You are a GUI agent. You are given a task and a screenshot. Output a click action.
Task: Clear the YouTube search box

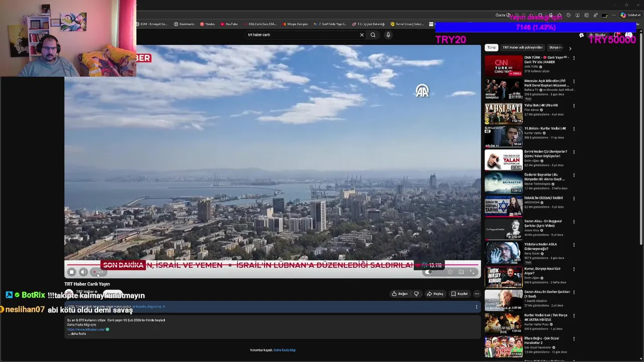click(361, 35)
